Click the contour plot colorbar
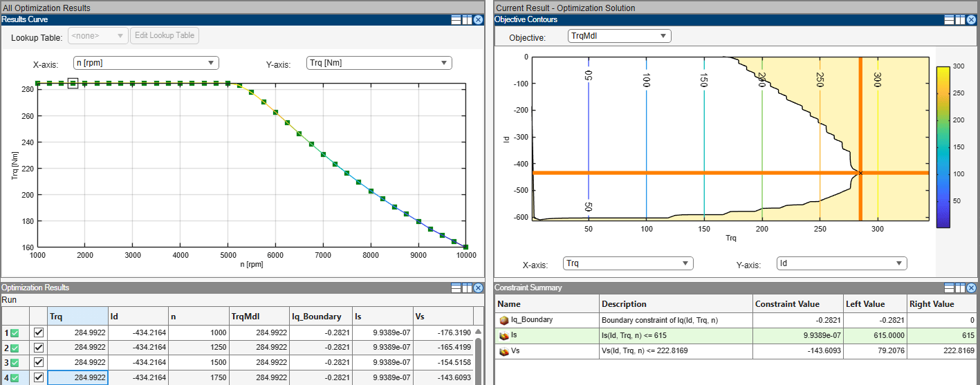Viewport: 980px width, 385px height. (x=943, y=147)
